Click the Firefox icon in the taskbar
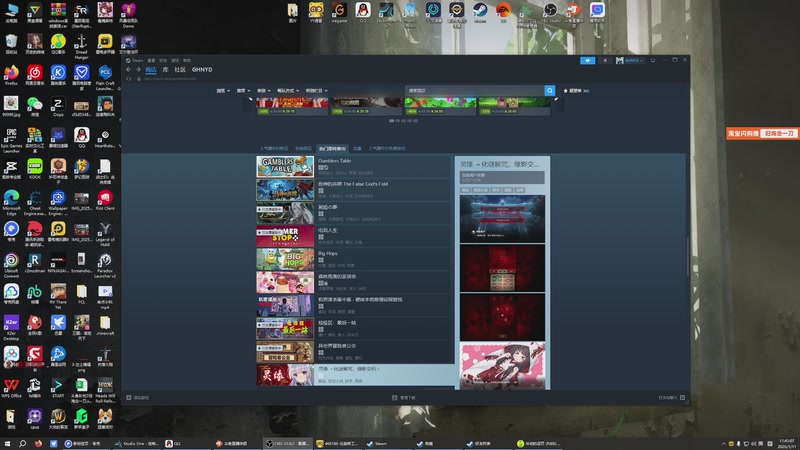800x450 pixels. (38, 444)
